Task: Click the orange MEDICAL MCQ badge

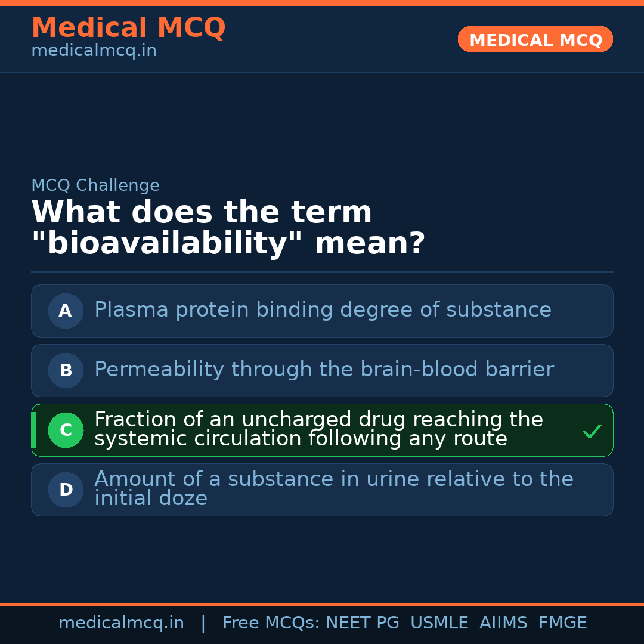Action: pos(535,39)
